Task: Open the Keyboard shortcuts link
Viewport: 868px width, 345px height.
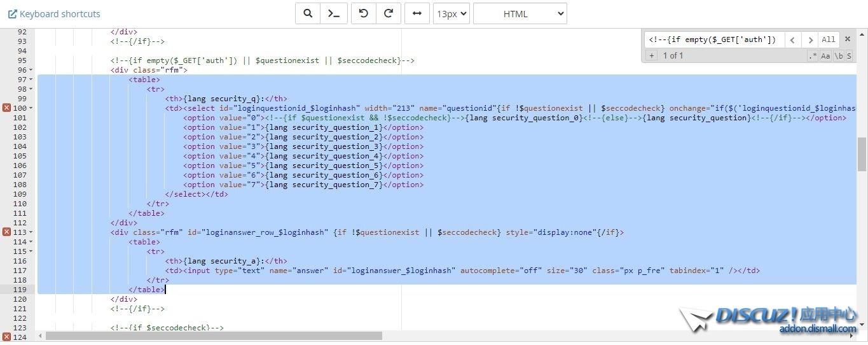Action: click(54, 13)
